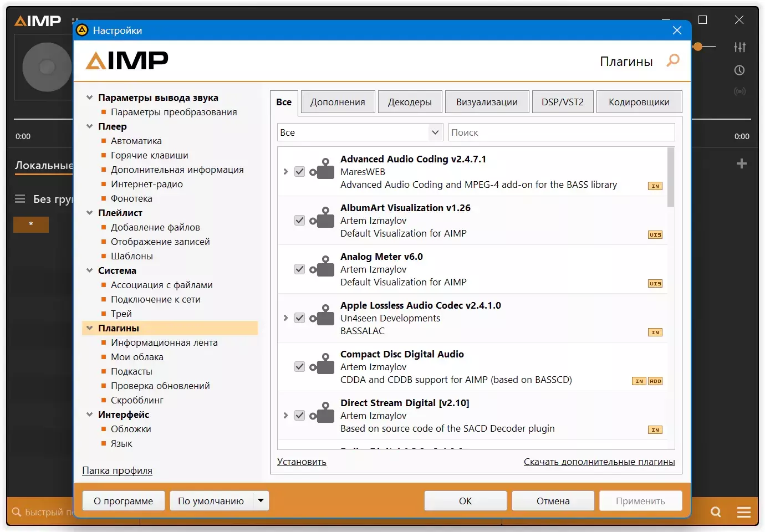Click the clock timer icon in main window
The width and height of the screenshot is (765, 532).
pyautogui.click(x=739, y=70)
